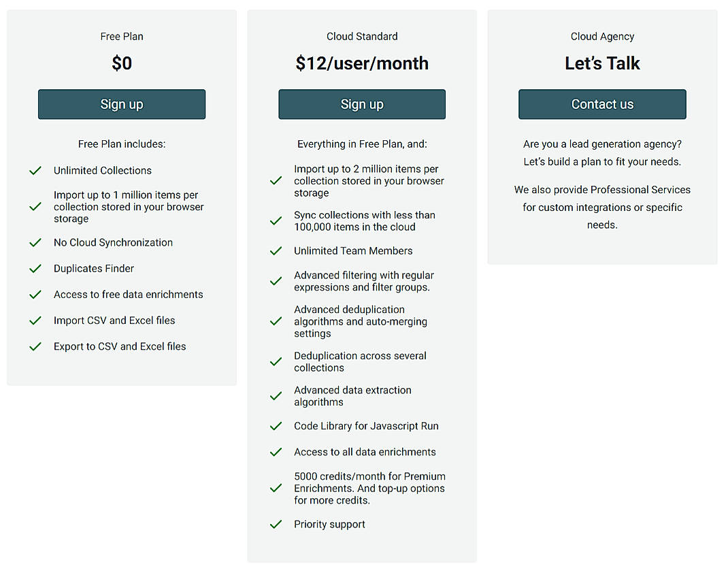
Task: Click the checkmark beside Unlimited Team Members
Action: click(276, 250)
